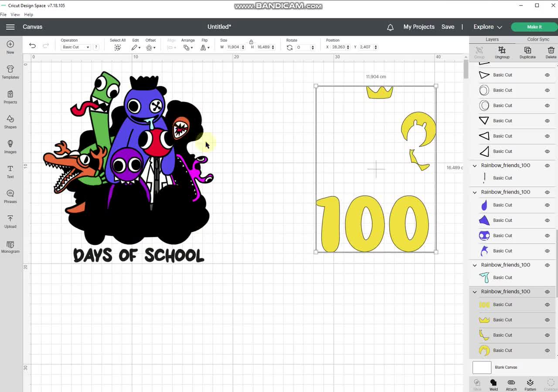
Task: Open the Edit dropdown
Action: pyautogui.click(x=136, y=47)
